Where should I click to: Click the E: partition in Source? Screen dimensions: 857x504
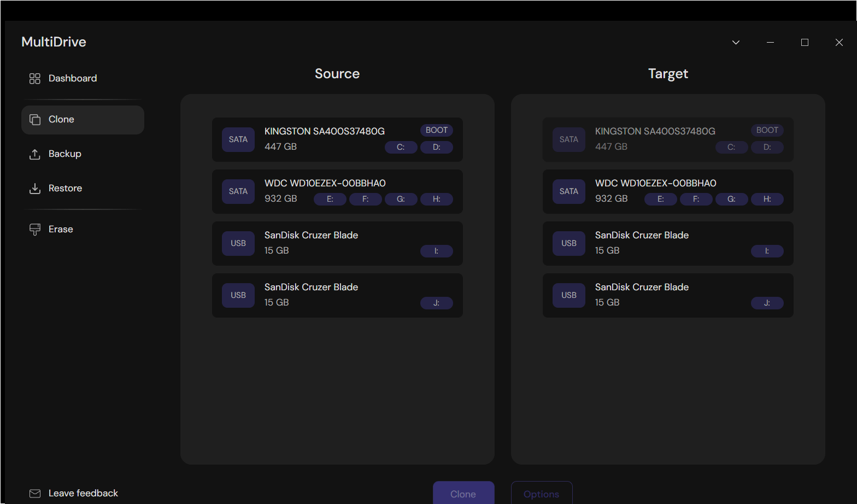pyautogui.click(x=330, y=199)
